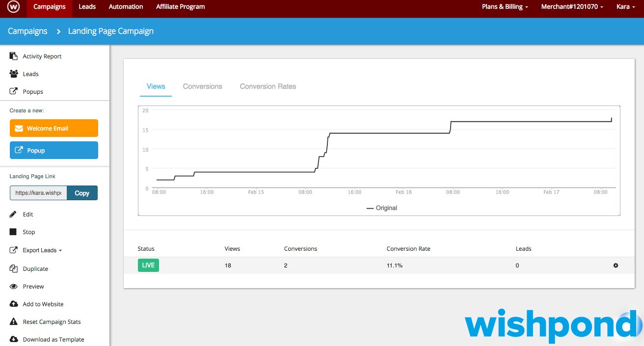
Task: Expand the Plans & Billing dropdown
Action: pos(505,7)
